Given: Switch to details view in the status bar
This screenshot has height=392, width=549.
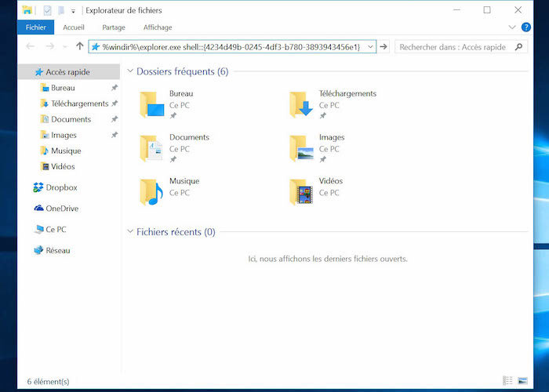Looking at the screenshot, I should pos(507,381).
